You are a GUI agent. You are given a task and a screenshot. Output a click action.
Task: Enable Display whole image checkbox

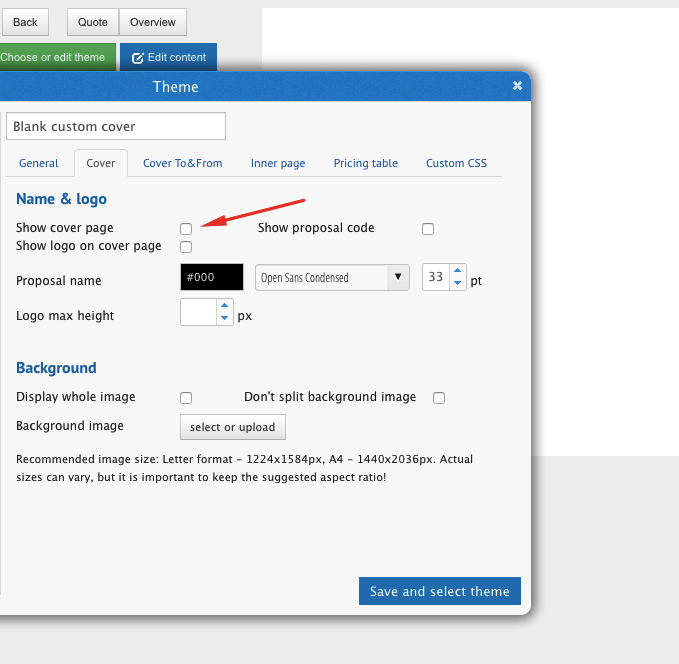point(186,398)
